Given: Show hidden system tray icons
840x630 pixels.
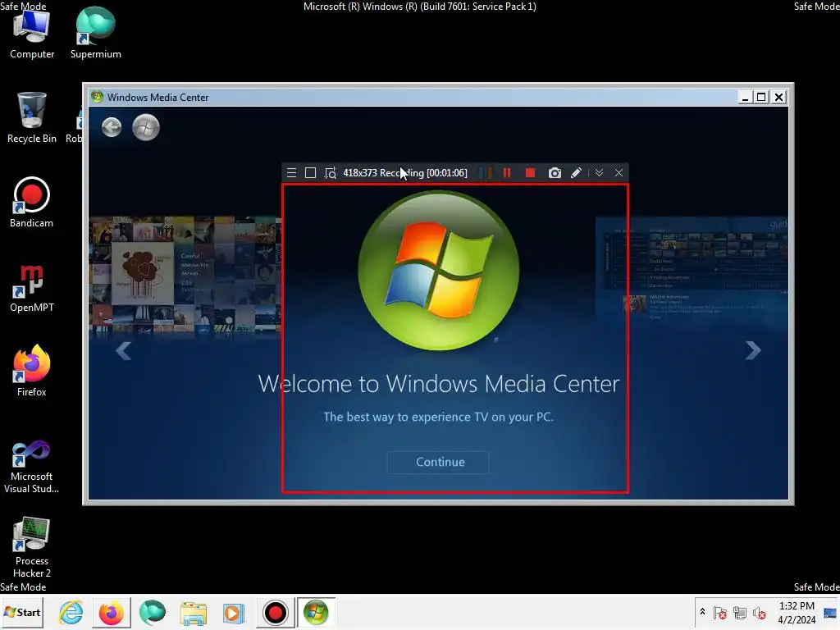Looking at the screenshot, I should pyautogui.click(x=702, y=612).
